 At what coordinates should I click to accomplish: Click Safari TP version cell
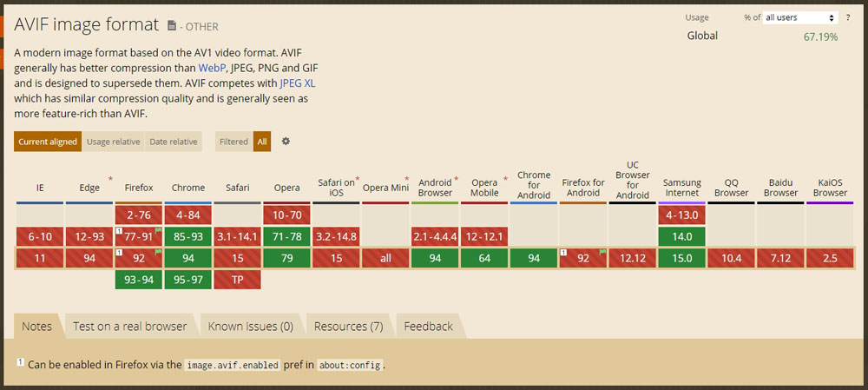point(238,280)
